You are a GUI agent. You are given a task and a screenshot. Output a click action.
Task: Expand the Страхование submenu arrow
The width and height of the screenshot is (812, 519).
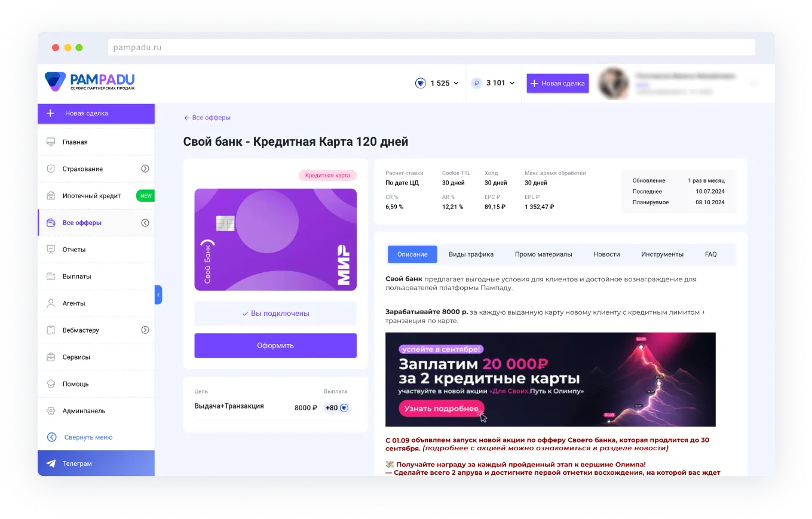145,169
